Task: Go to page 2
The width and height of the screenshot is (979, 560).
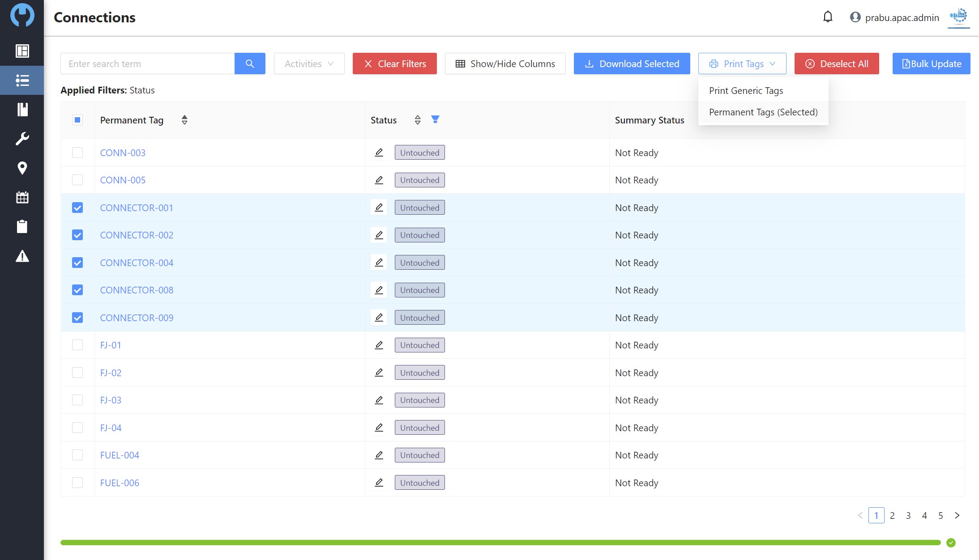Action: 892,515
